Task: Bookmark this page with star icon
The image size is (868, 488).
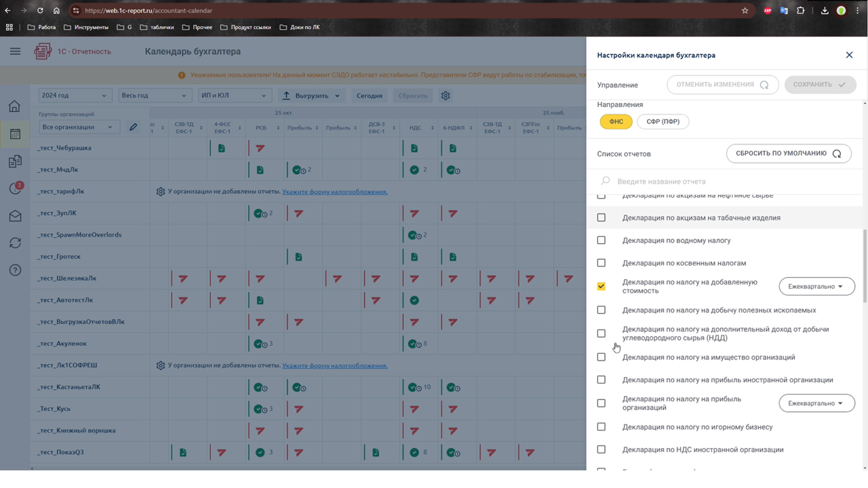Action: [745, 11]
